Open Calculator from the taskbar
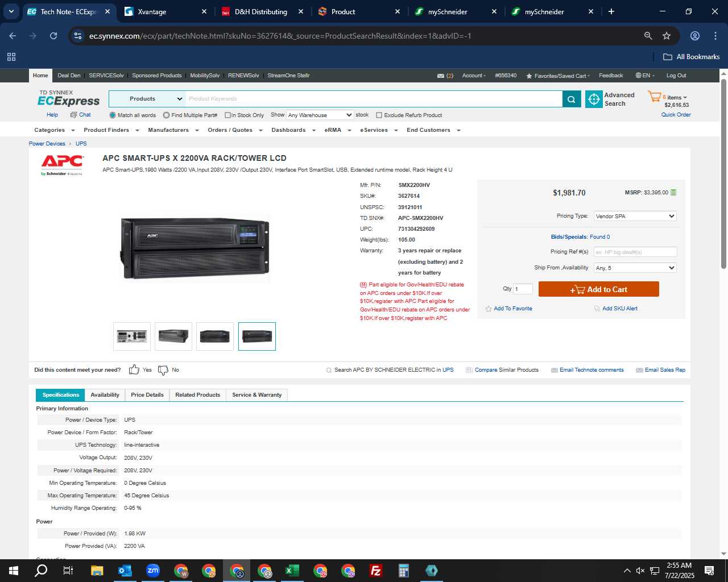Screen dimensions: 728x582 coord(404,571)
